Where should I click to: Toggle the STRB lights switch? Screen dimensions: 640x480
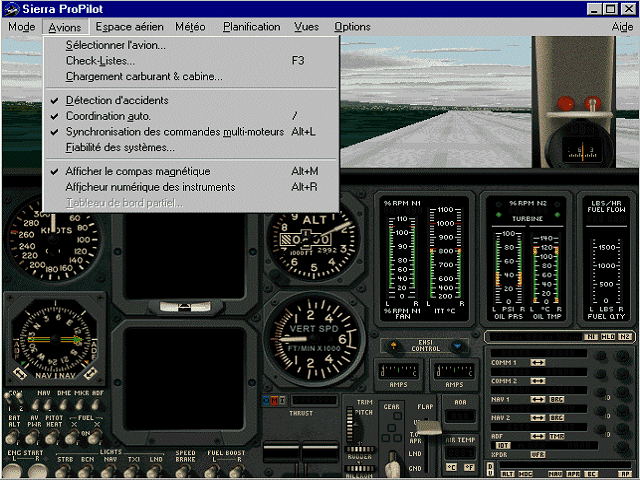(64, 471)
